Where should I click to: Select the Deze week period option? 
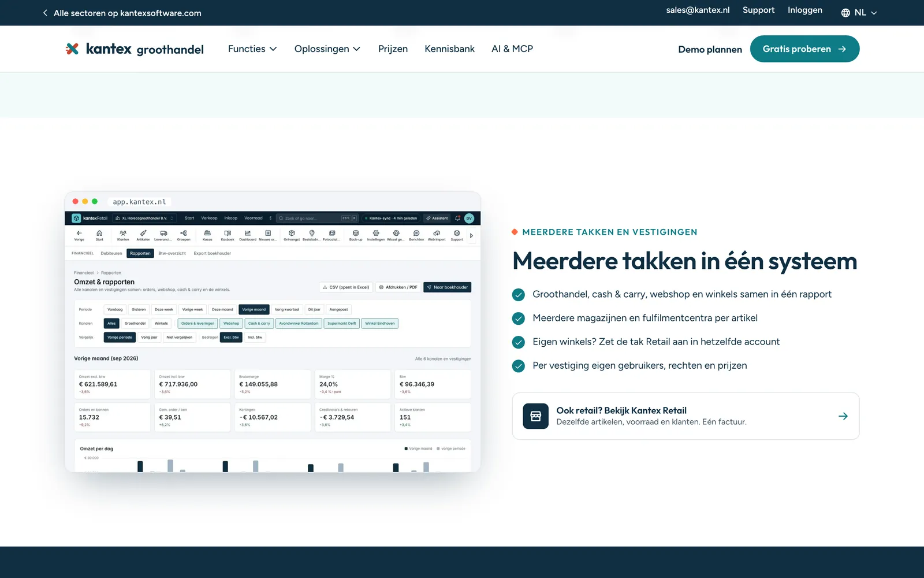click(164, 309)
